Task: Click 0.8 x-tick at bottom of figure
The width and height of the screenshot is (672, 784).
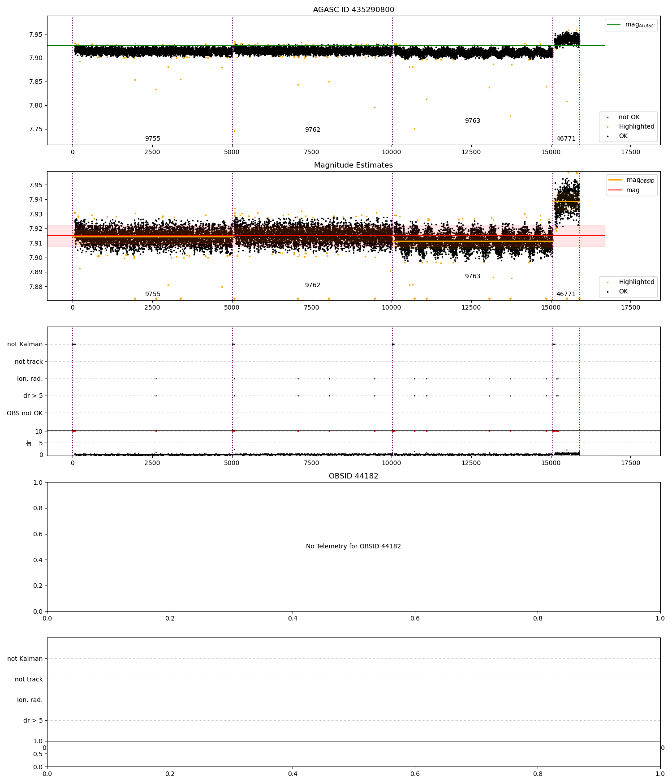Action: tap(538, 774)
